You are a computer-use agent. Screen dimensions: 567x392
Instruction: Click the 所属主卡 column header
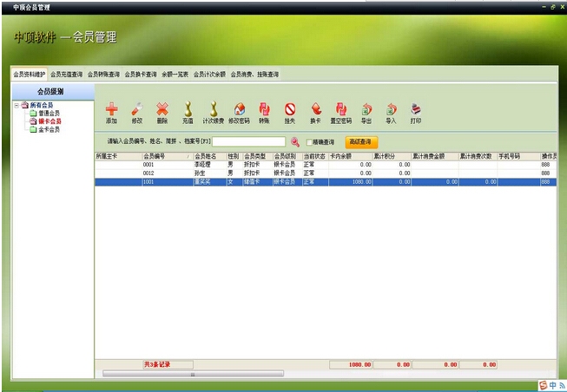pos(119,156)
